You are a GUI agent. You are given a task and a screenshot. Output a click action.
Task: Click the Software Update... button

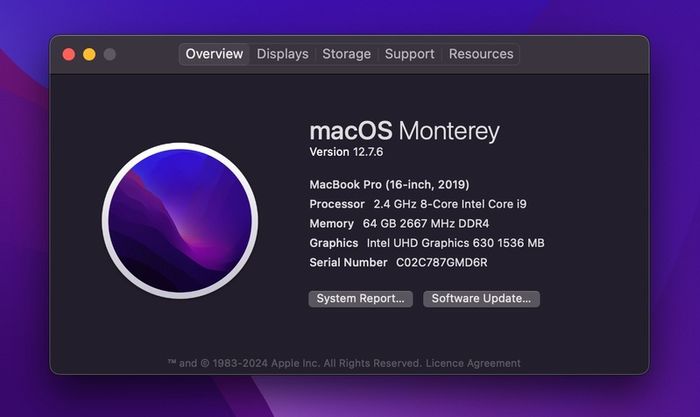481,299
